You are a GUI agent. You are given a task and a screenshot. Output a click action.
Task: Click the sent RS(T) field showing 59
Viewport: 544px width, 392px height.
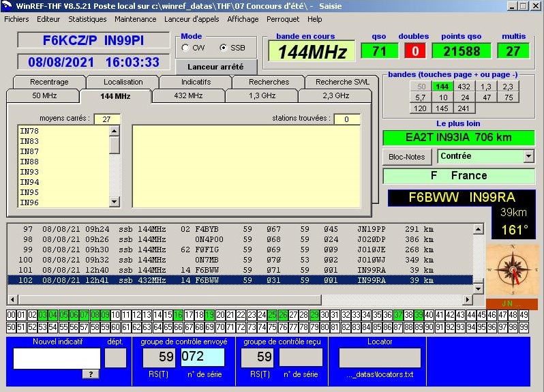point(160,357)
